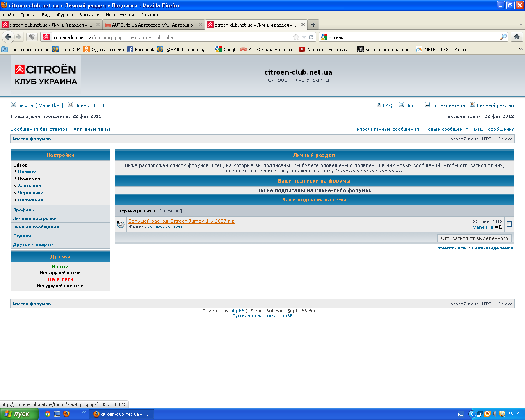The height and width of the screenshot is (420, 525).
Task: Expand quick launch overflow chevron in taskbar
Action: pos(84,412)
